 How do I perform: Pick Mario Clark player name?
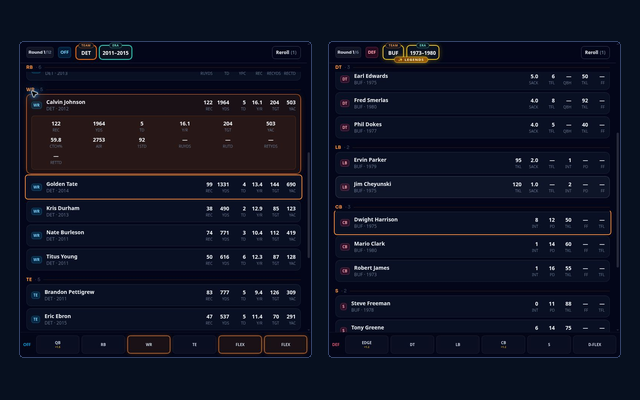click(x=369, y=244)
